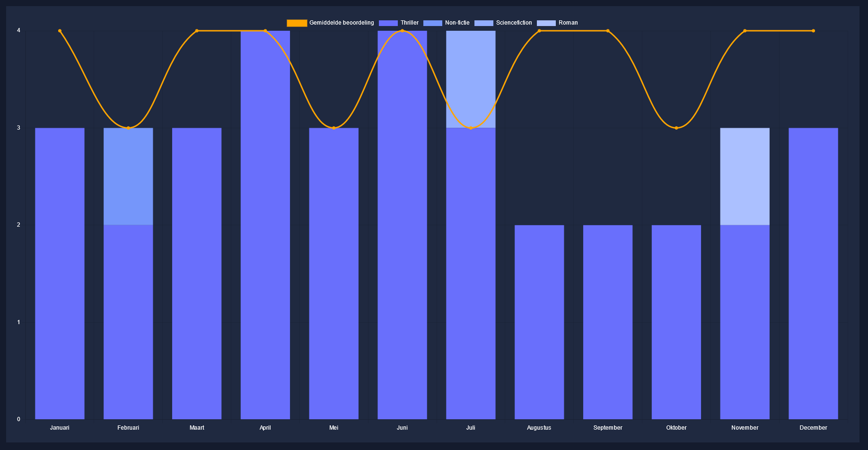Image resolution: width=868 pixels, height=450 pixels.
Task: Click the Roman legend label
Action: (568, 23)
